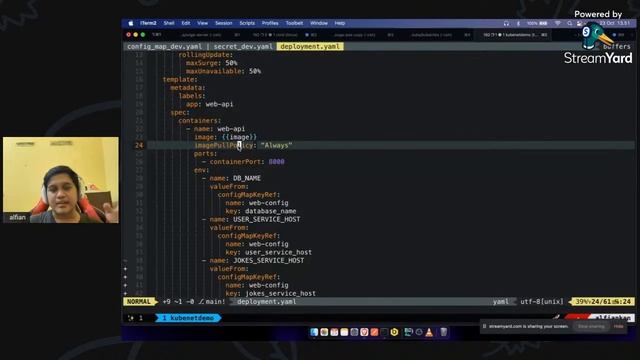Click the battery status icon
Viewport: 640px width, 360px height.
tap(537, 23)
